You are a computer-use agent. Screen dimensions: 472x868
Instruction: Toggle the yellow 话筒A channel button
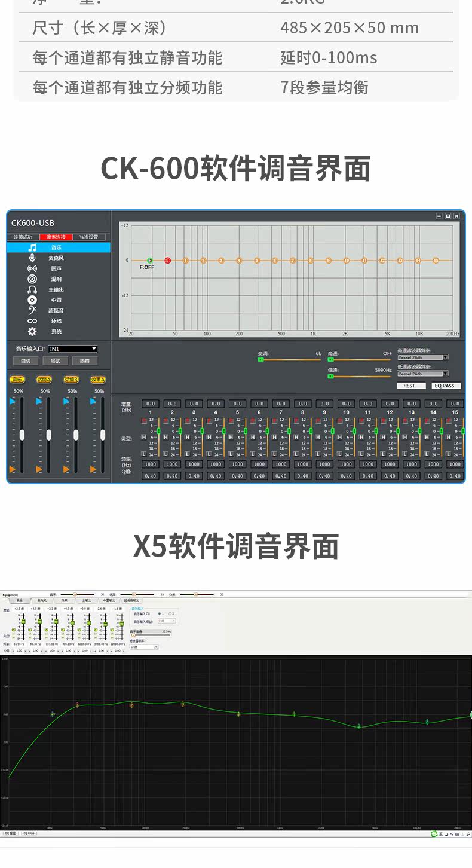point(44,380)
